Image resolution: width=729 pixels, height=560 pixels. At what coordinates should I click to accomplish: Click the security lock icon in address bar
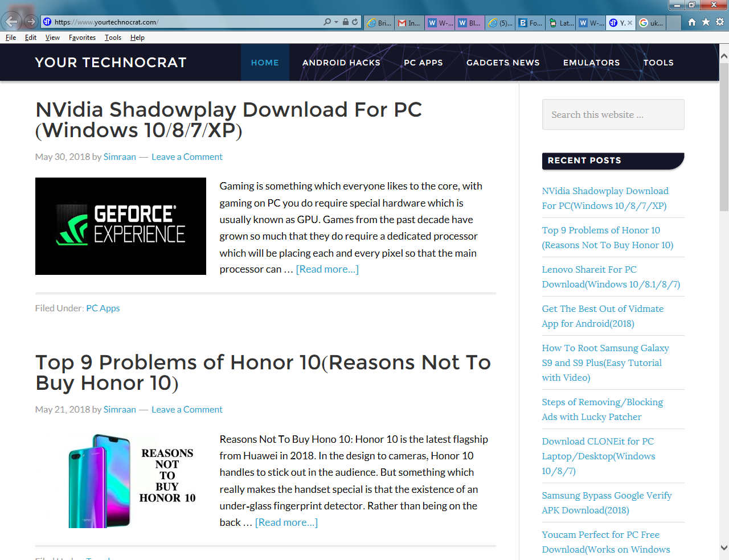[345, 22]
